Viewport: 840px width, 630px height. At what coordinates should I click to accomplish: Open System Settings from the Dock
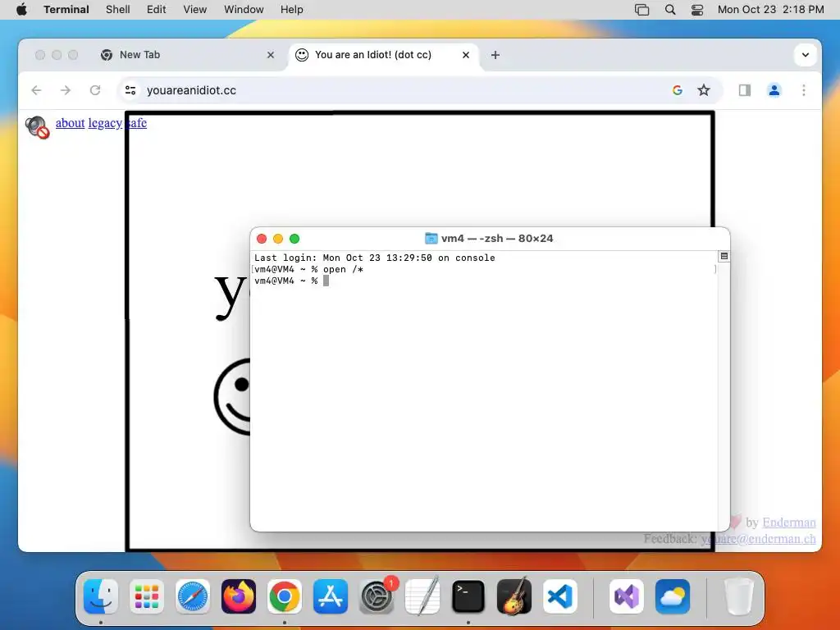[x=376, y=596]
